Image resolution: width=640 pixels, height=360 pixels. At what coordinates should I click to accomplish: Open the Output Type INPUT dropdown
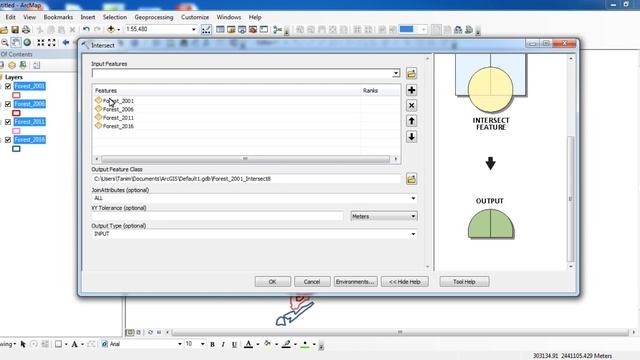[413, 234]
